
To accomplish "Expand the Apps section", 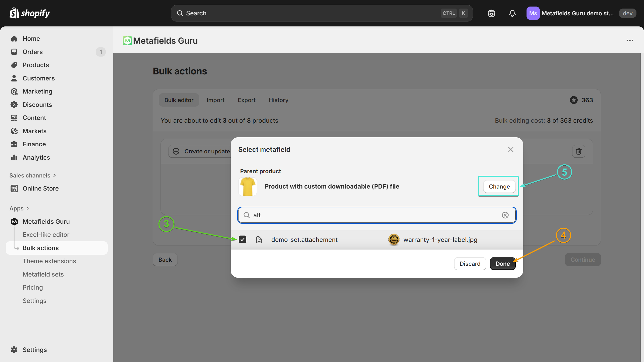I will (19, 208).
